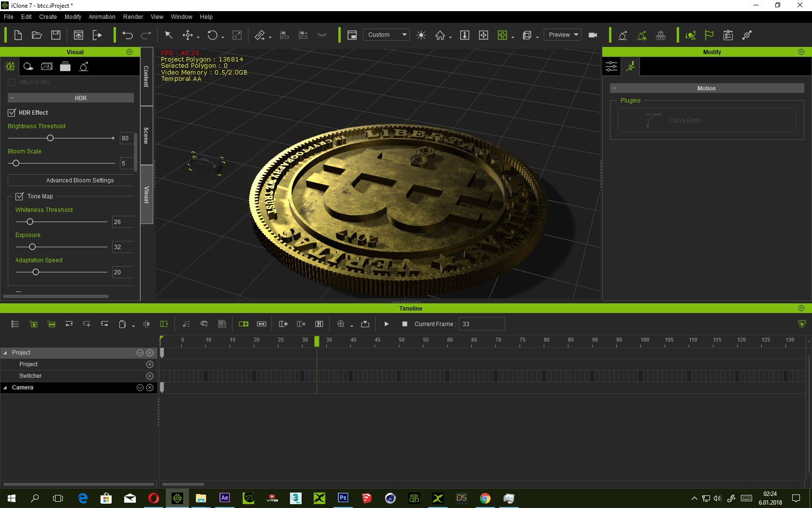812x508 pixels.
Task: Close the Switcher track with its X
Action: (x=150, y=376)
